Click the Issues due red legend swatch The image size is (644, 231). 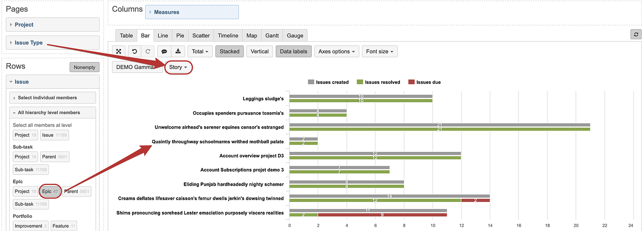pos(411,82)
